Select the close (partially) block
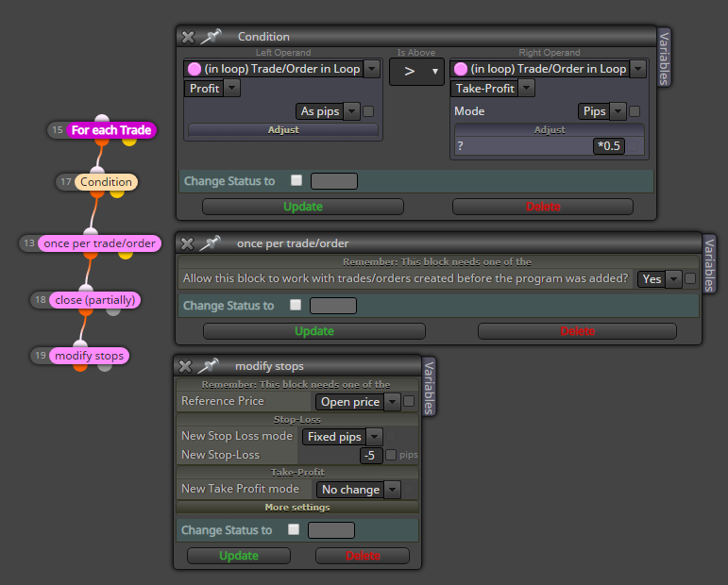 94,300
